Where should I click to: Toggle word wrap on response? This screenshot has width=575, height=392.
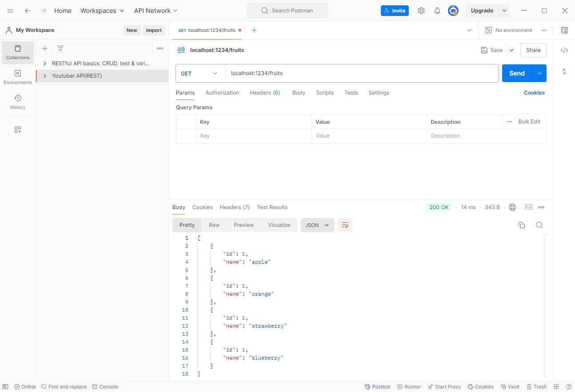345,225
